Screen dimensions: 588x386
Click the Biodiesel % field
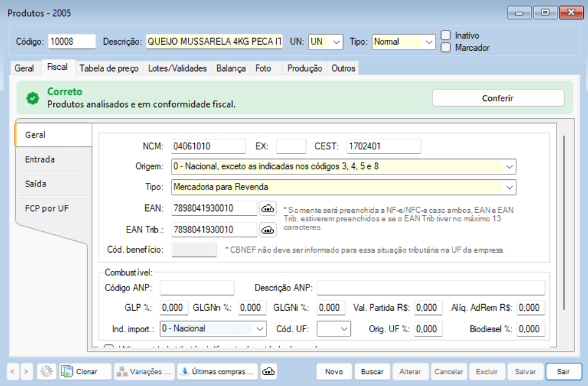(x=530, y=329)
